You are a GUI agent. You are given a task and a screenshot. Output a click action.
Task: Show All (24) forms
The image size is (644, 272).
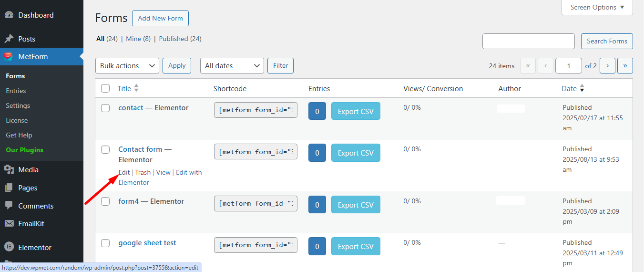(107, 39)
